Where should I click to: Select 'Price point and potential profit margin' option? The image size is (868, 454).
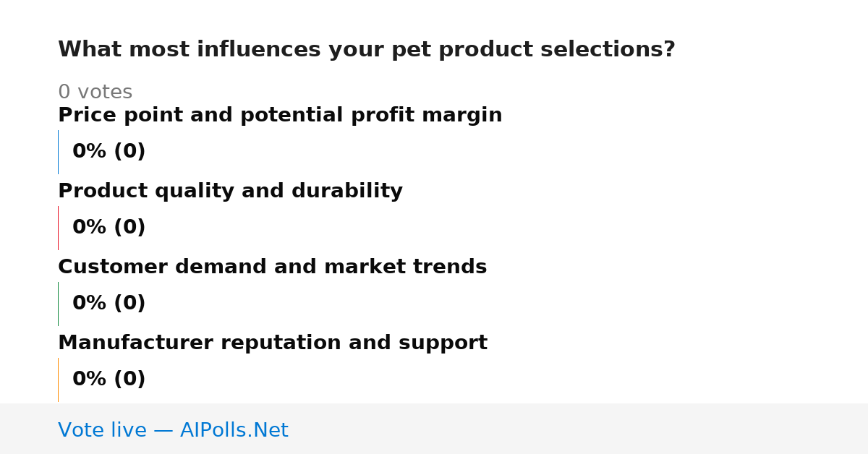pos(280,116)
